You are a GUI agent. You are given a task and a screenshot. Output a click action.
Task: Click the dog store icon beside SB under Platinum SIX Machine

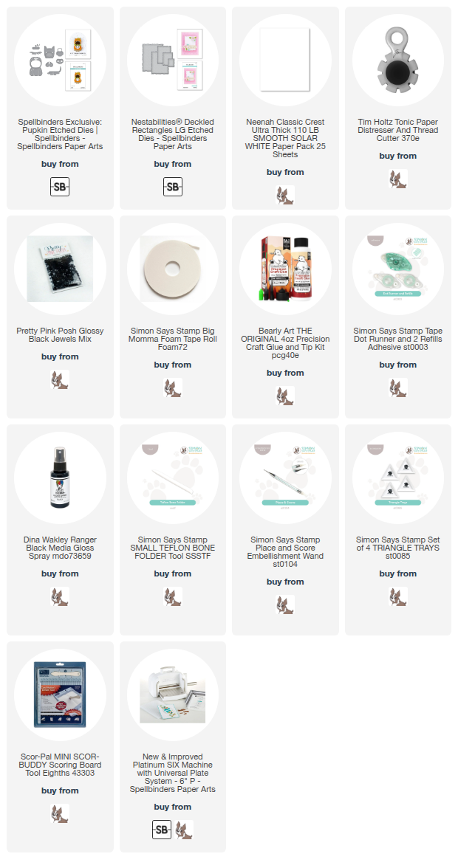[x=184, y=830]
